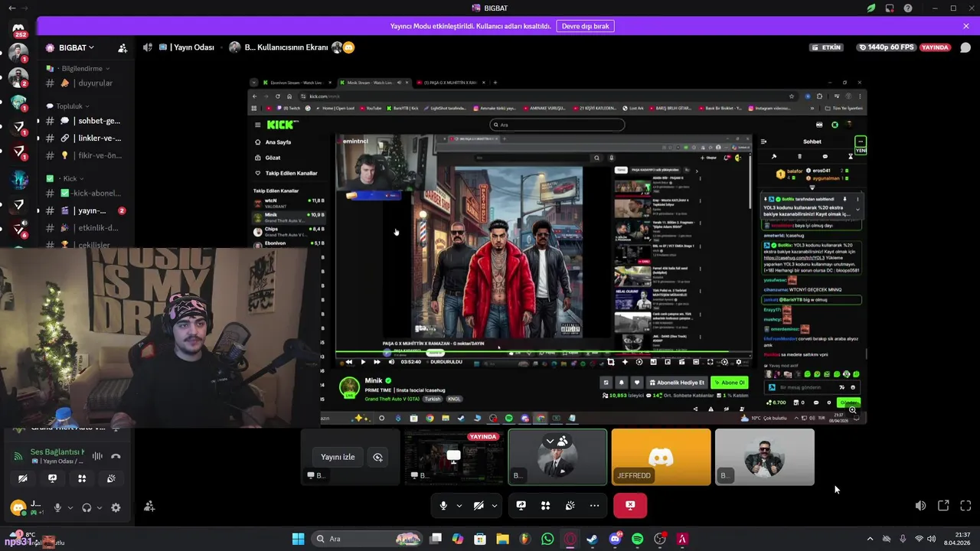Collapse the Topluluk category
Image resolution: width=980 pixels, height=551 pixels.
pyautogui.click(x=67, y=106)
